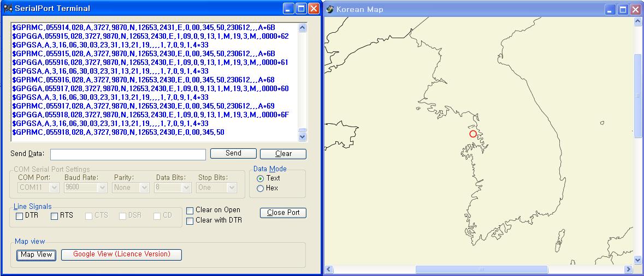Click the $GPGGA line ending 0000*62
The image size is (644, 276).
pos(150,37)
